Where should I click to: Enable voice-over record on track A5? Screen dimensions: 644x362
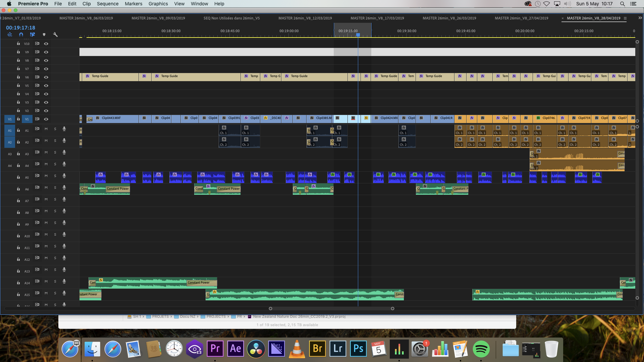pyautogui.click(x=64, y=176)
